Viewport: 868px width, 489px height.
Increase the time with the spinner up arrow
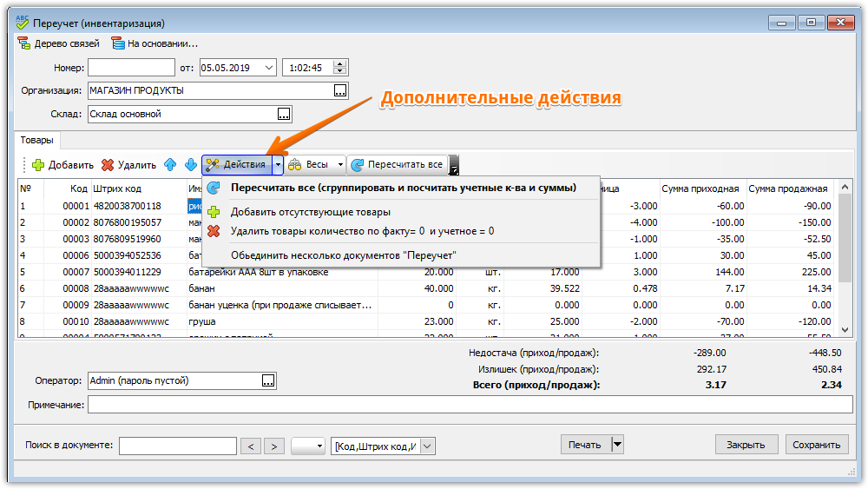340,63
